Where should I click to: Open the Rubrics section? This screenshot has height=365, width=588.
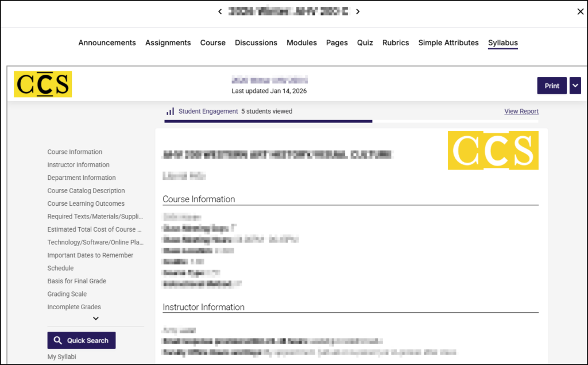pos(396,43)
